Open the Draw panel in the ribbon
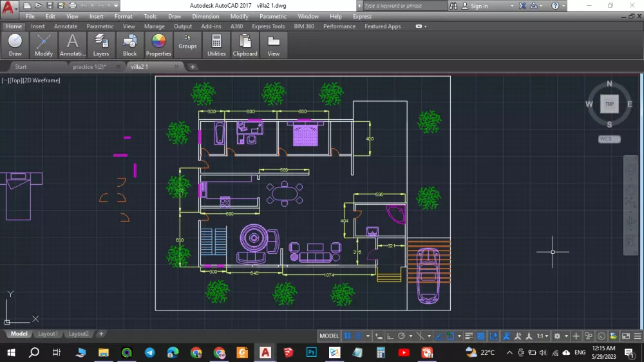The image size is (644, 362). pos(15,45)
